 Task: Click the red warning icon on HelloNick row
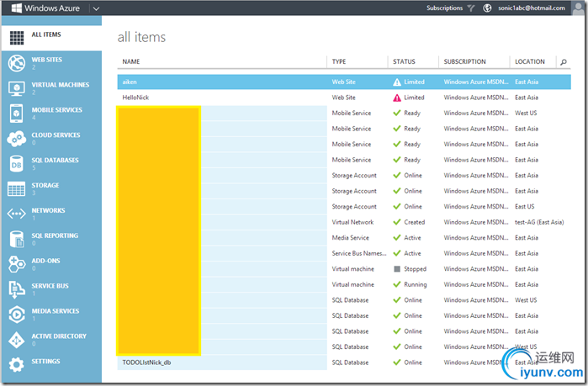(x=397, y=98)
